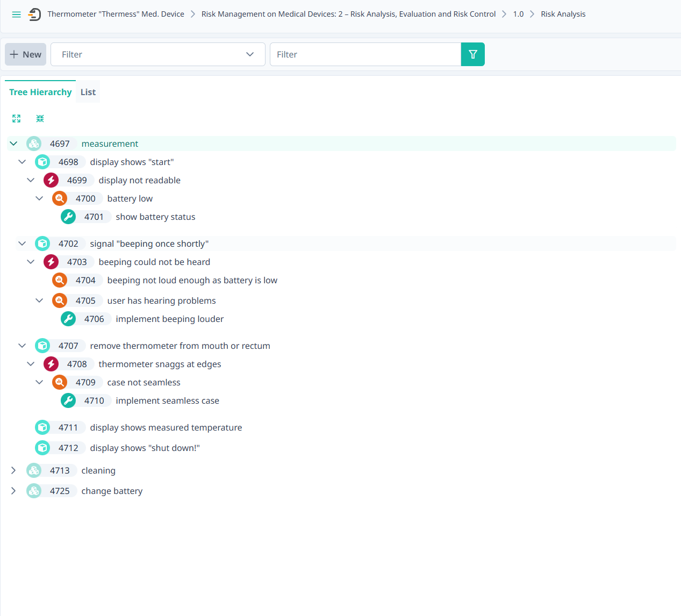This screenshot has height=616, width=681.
Task: Click hazard icon for 4703 beeping not heard
Action: (x=51, y=262)
